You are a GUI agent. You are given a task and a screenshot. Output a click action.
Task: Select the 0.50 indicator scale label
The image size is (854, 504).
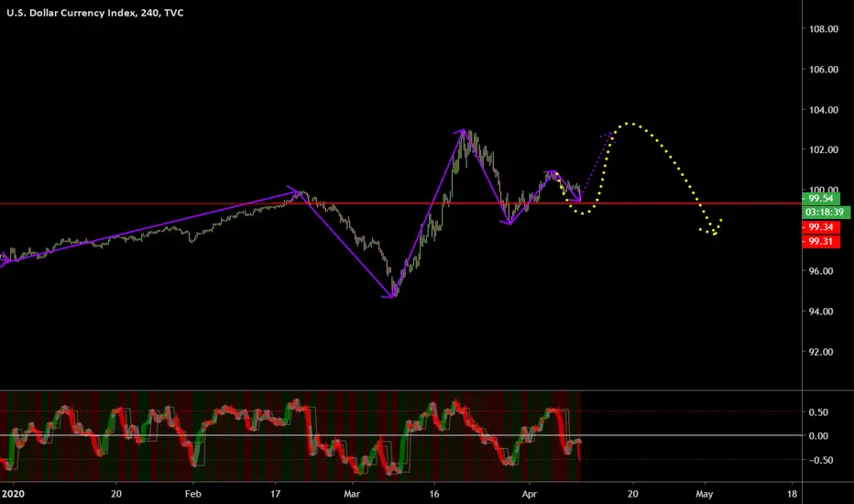click(x=818, y=412)
